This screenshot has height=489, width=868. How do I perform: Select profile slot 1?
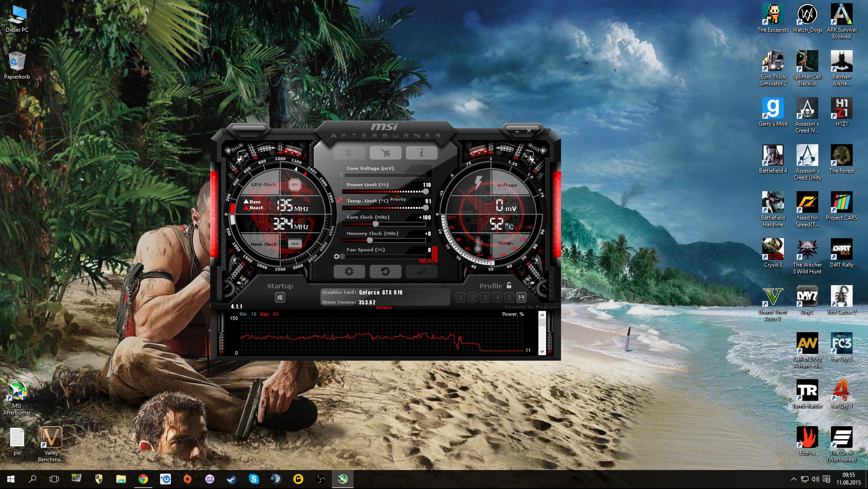tap(460, 297)
